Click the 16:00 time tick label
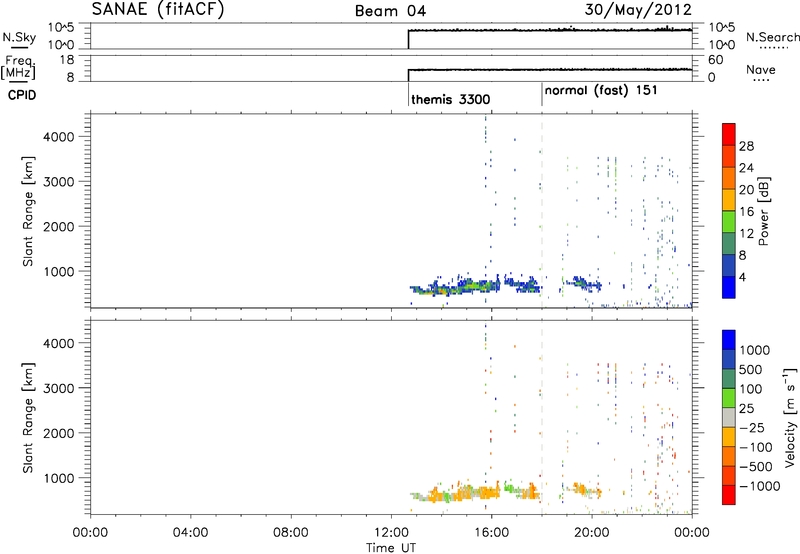The width and height of the screenshot is (800, 554). click(x=491, y=533)
